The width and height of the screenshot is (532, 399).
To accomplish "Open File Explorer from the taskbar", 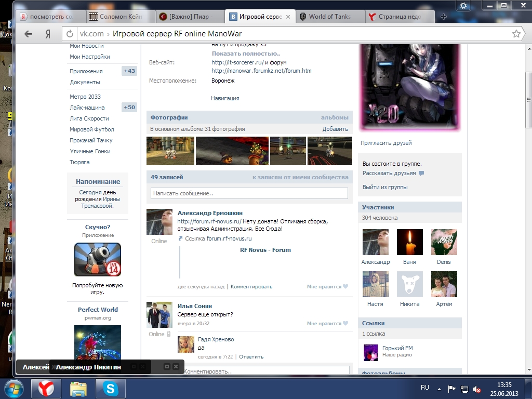I will click(x=78, y=389).
